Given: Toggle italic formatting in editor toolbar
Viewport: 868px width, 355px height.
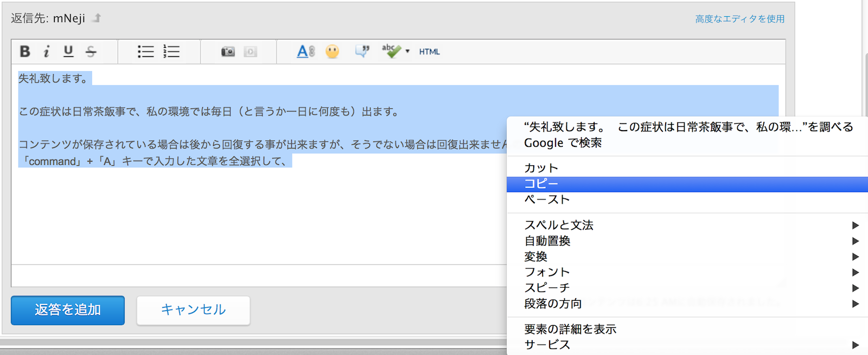Looking at the screenshot, I should [47, 51].
